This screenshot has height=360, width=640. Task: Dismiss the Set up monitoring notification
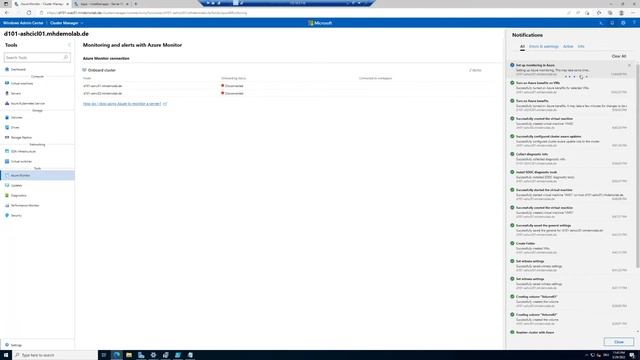point(629,65)
